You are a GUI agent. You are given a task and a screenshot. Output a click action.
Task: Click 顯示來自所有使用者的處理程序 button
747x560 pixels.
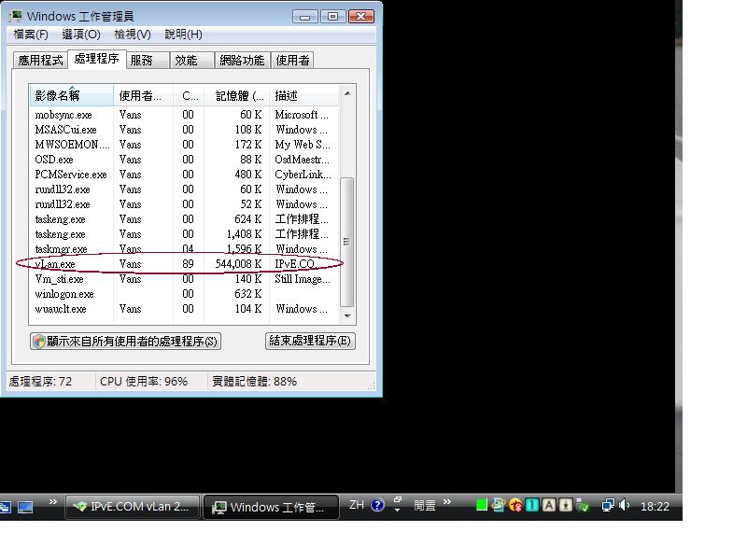(x=125, y=341)
